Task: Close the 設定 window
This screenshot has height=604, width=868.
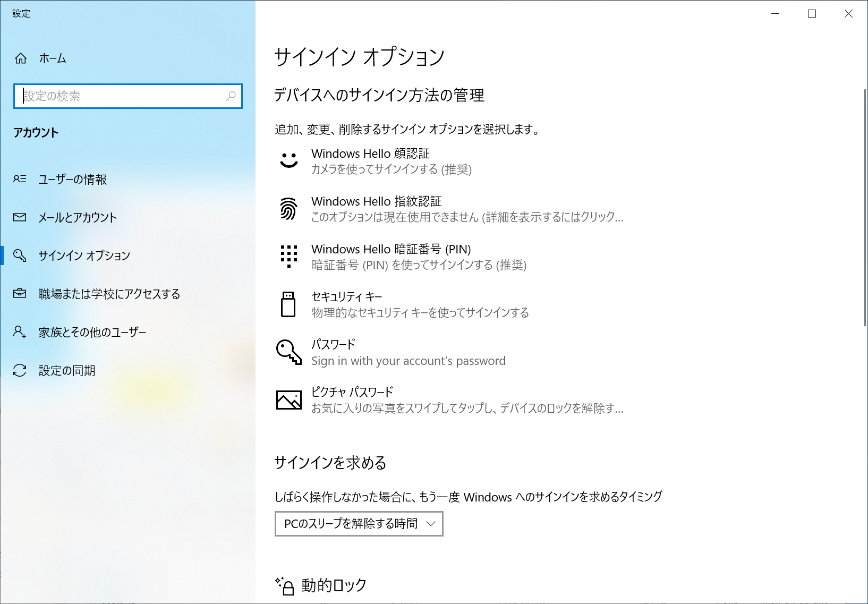Action: click(x=848, y=14)
